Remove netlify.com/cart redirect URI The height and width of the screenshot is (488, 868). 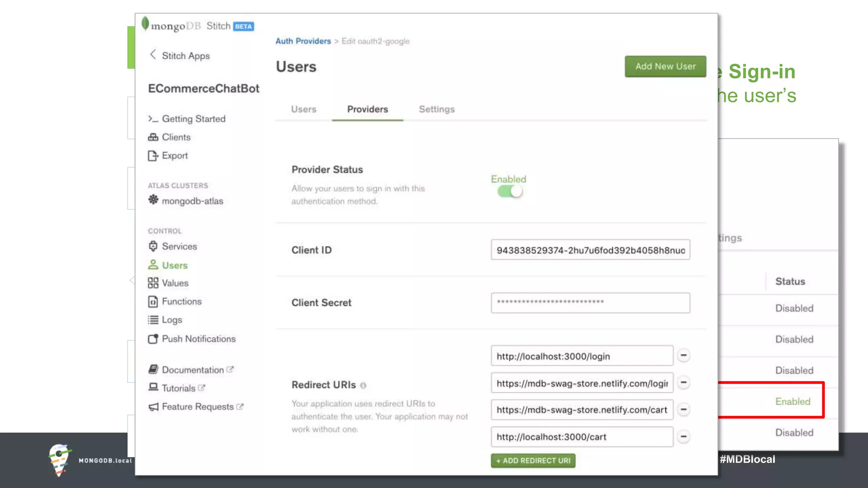coord(684,409)
